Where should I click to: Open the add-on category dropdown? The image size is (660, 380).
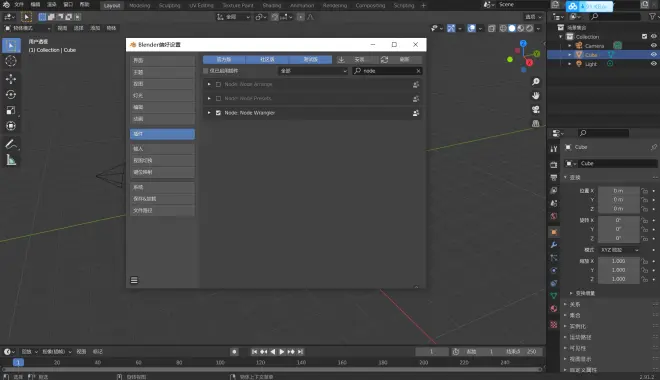click(313, 71)
